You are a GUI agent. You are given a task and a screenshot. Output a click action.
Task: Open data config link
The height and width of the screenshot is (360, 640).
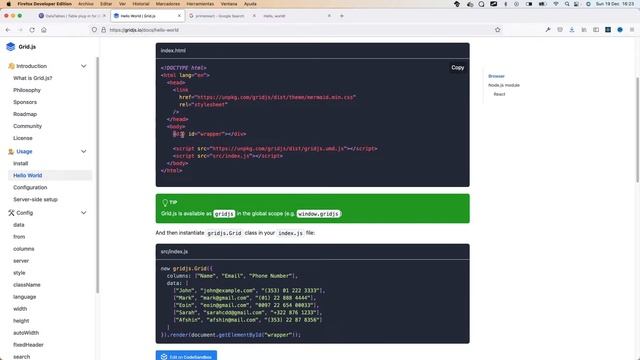pyautogui.click(x=19, y=225)
